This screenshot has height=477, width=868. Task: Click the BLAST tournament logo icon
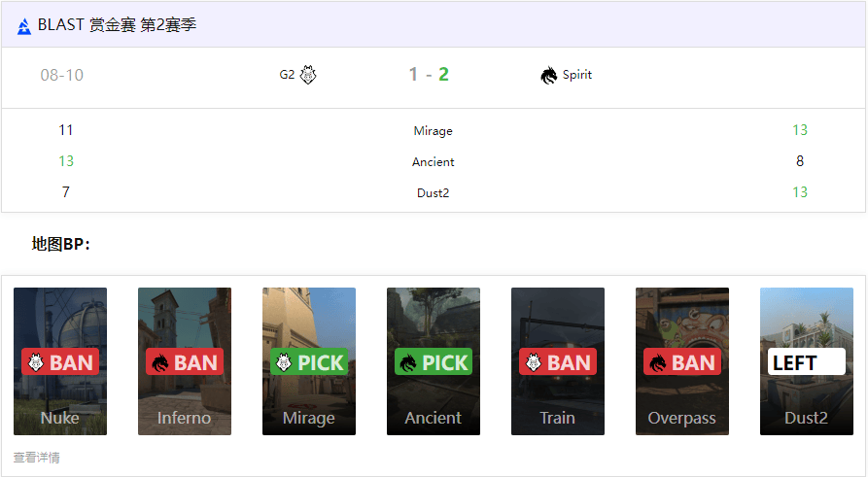[x=23, y=26]
